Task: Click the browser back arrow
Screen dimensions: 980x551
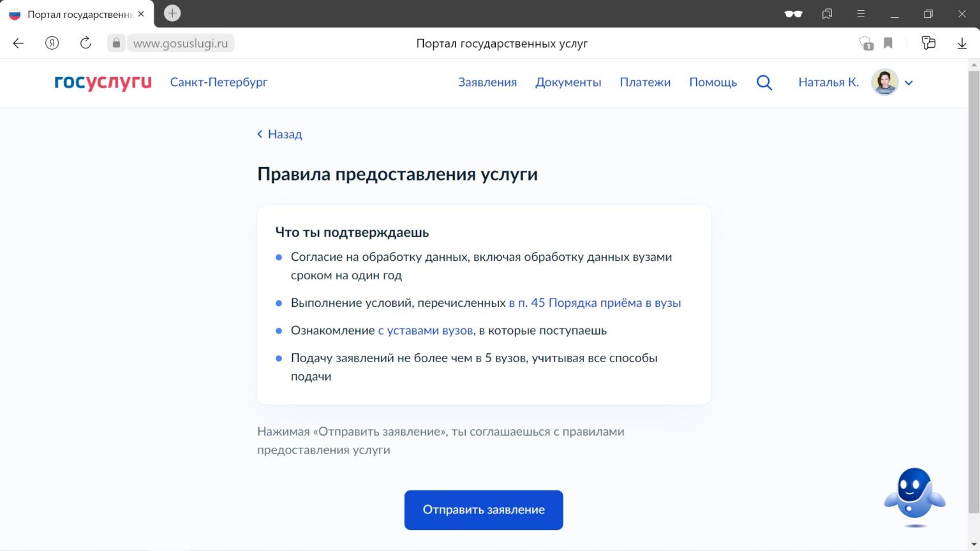Action: (19, 43)
